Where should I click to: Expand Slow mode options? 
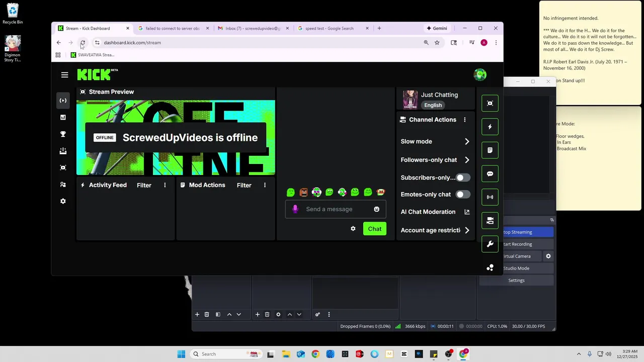[435, 141]
